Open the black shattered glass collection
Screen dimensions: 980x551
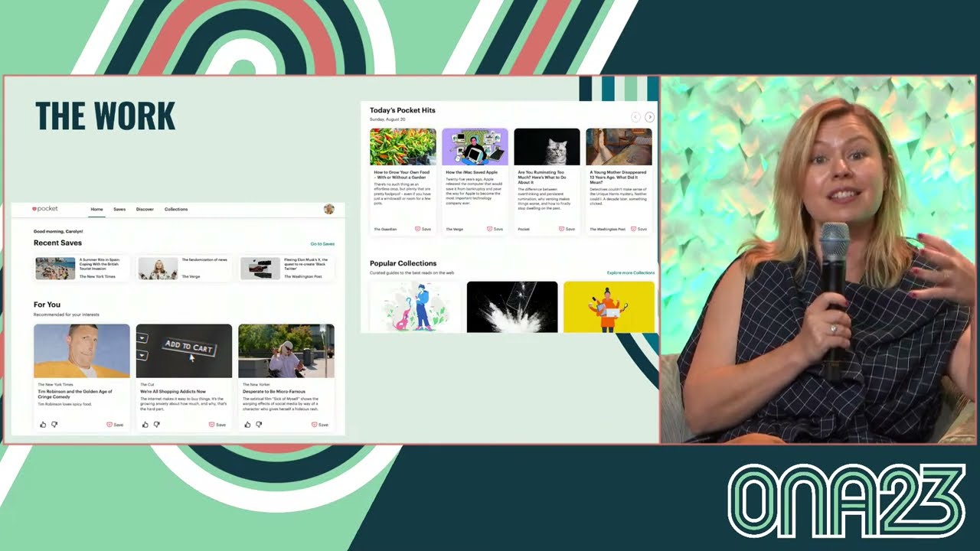(x=512, y=307)
